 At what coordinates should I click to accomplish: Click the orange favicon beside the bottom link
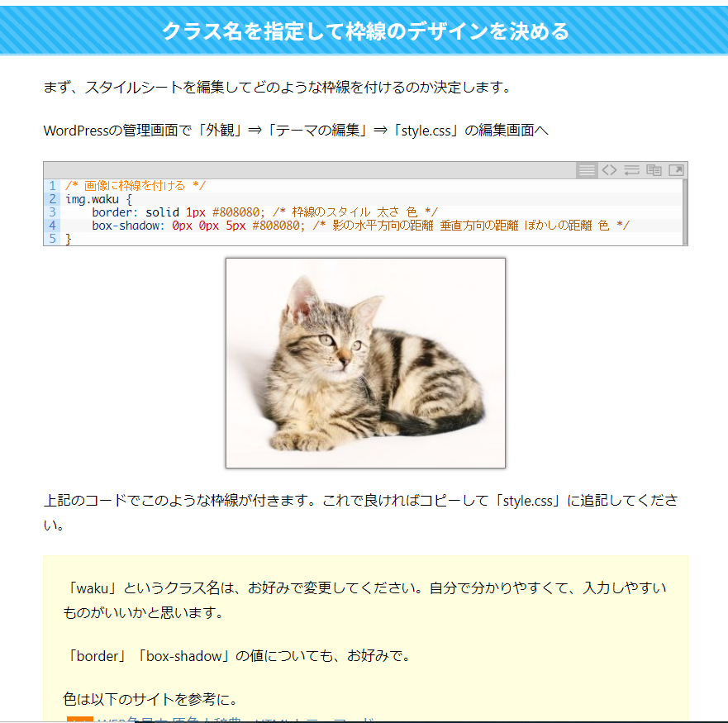pos(80,720)
